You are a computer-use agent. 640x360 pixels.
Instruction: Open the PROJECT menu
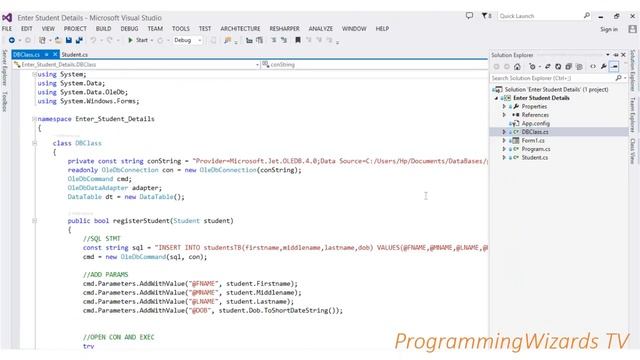pyautogui.click(x=75, y=29)
